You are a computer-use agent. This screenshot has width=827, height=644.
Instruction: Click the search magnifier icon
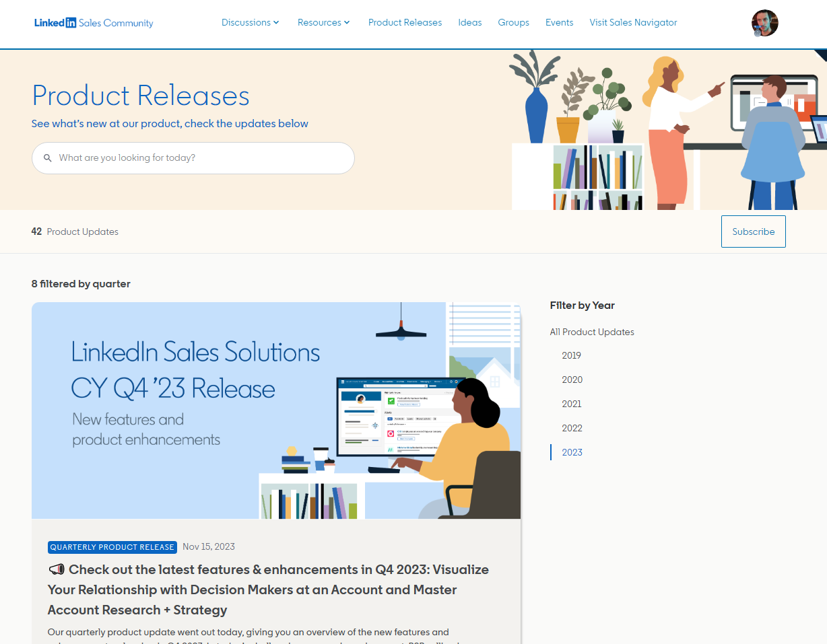pyautogui.click(x=48, y=158)
